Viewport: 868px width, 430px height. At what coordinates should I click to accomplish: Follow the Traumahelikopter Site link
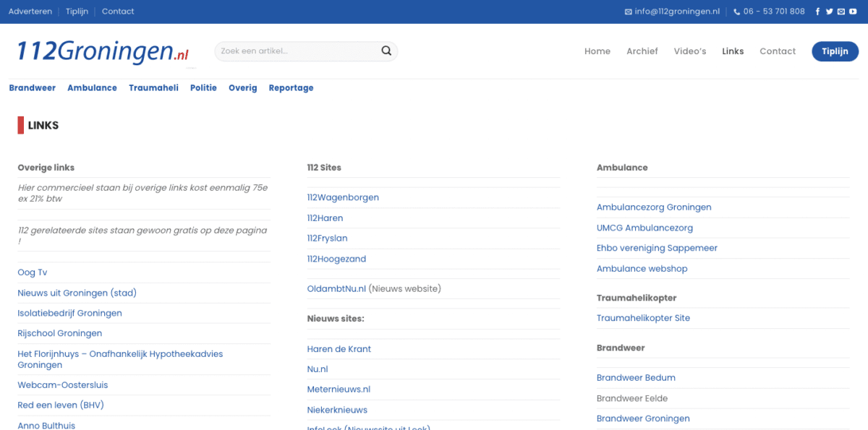click(x=643, y=318)
